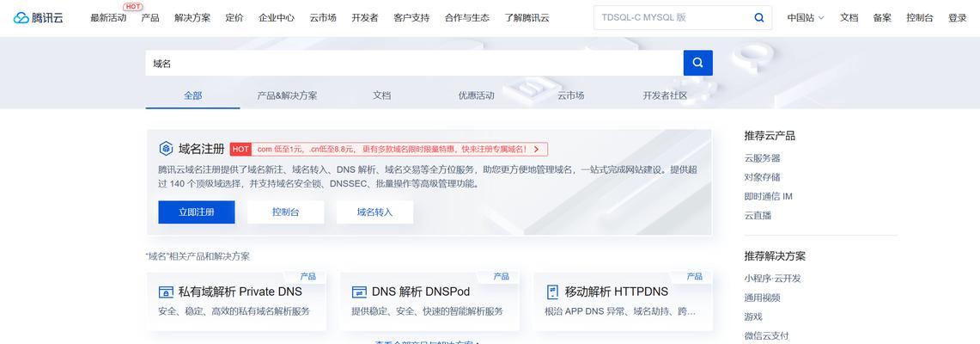
Task: Open the top navigation 云市场 menu
Action: pyautogui.click(x=322, y=17)
